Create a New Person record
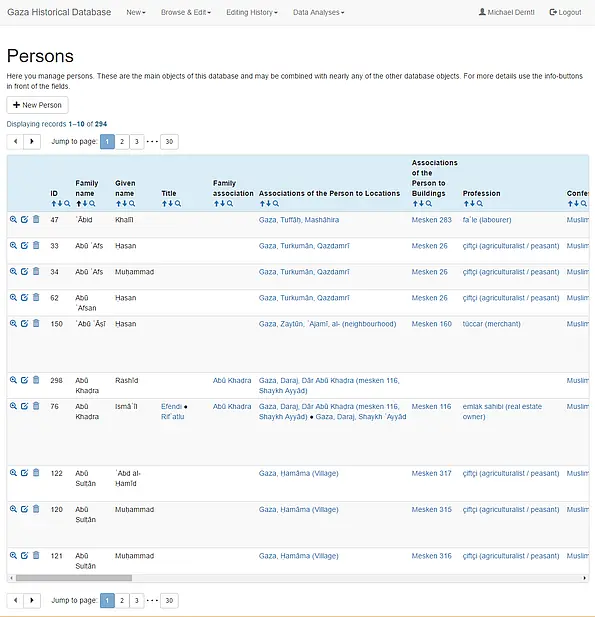 pos(37,105)
